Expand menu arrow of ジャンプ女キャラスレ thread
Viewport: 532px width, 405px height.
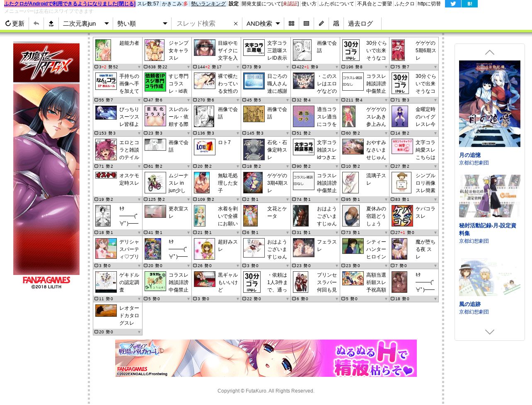tap(189, 67)
